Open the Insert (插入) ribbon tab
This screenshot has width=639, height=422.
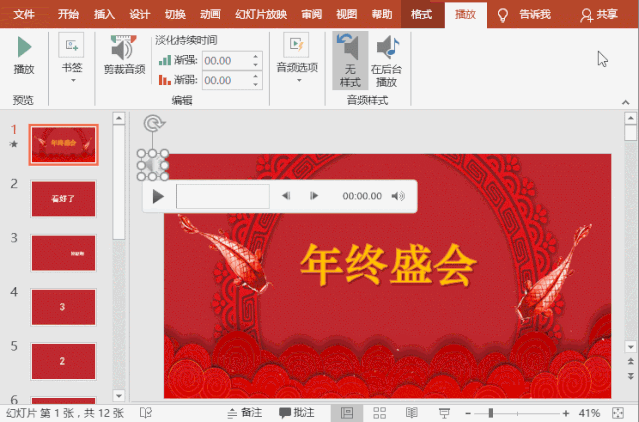104,14
